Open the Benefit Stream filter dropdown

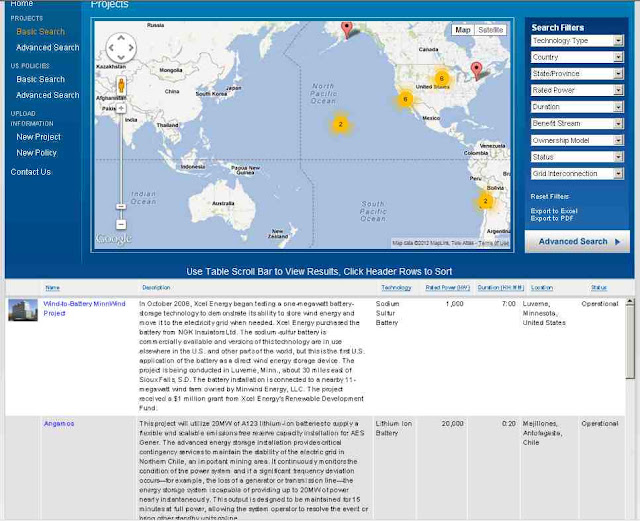(577, 123)
